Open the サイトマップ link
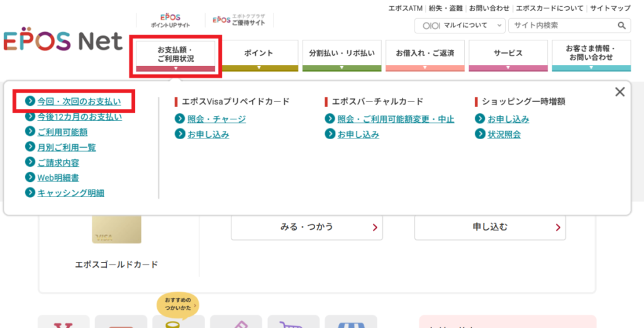 point(610,8)
